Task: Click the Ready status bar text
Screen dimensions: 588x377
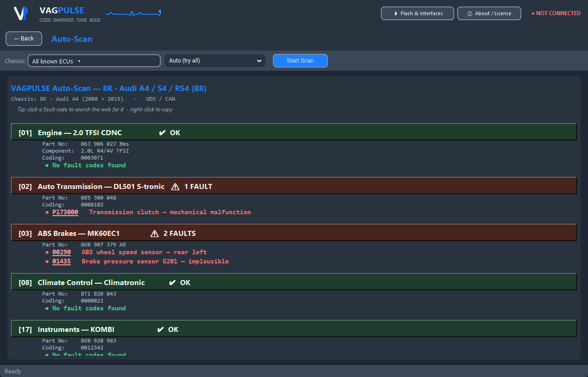Action: point(13,371)
